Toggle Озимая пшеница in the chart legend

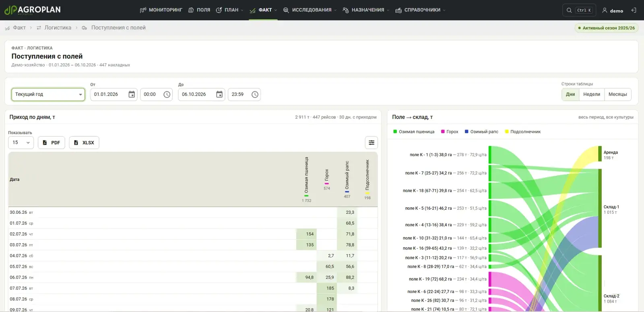pyautogui.click(x=414, y=132)
